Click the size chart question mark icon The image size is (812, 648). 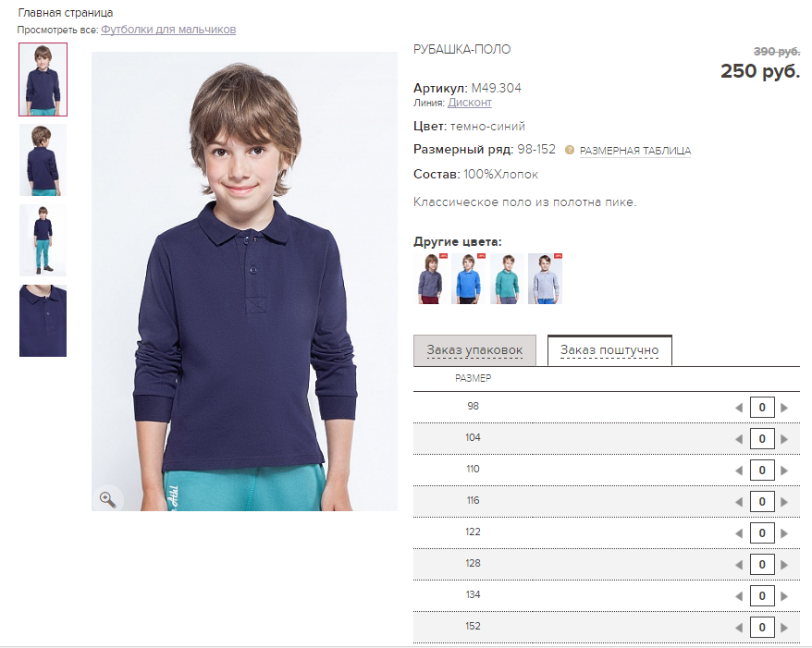pyautogui.click(x=570, y=150)
